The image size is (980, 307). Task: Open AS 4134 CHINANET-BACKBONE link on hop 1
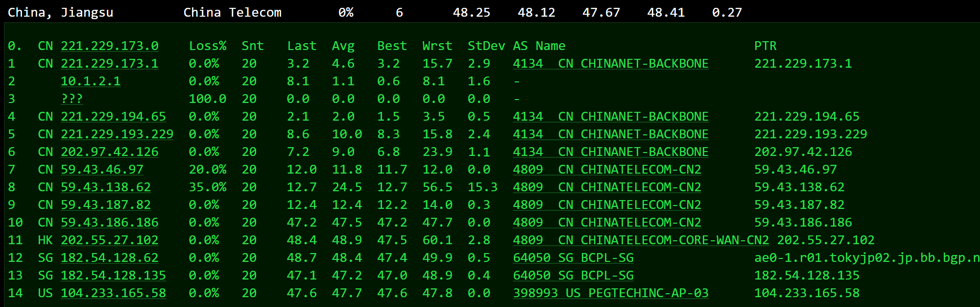611,64
